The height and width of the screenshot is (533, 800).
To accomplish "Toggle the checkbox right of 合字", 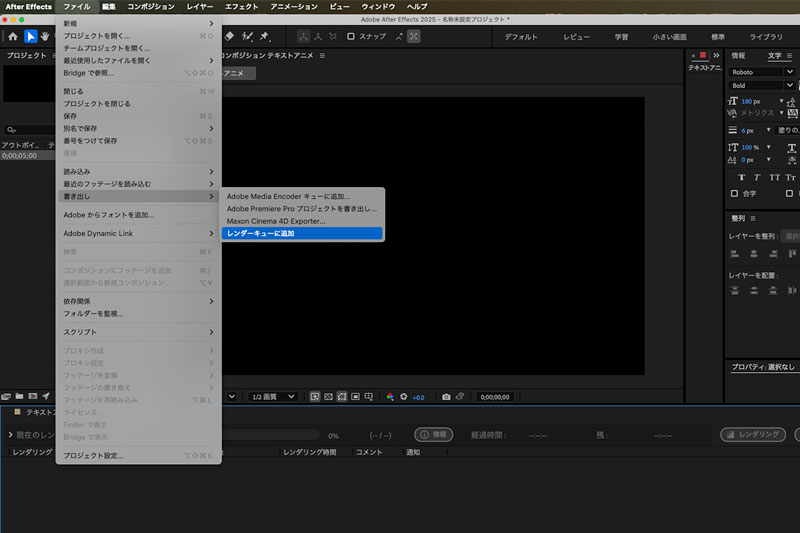I will pyautogui.click(x=789, y=193).
